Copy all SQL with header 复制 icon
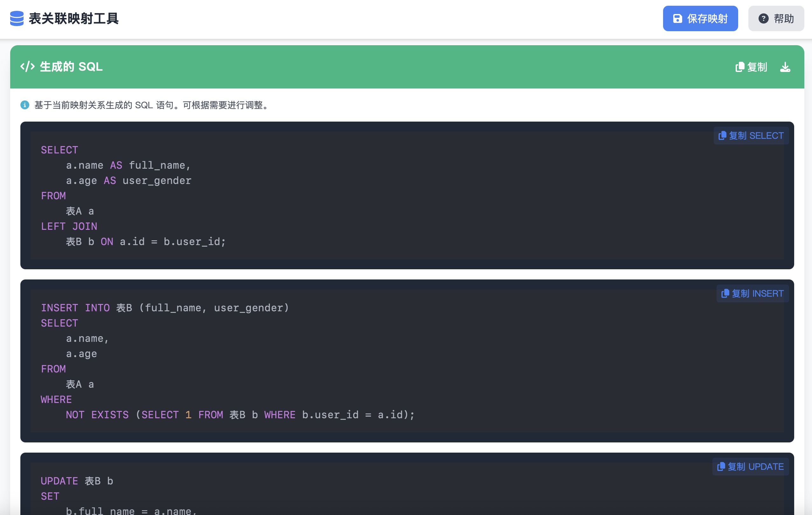 point(740,67)
